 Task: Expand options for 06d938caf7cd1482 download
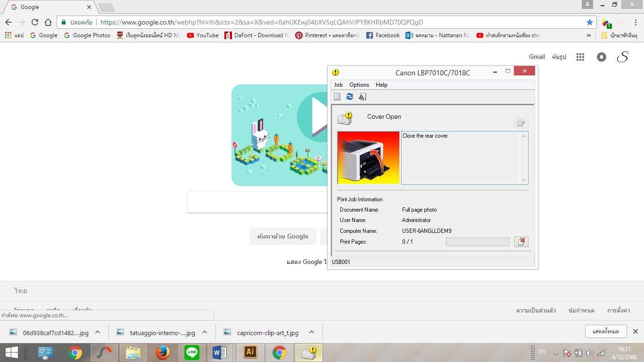coord(98,332)
